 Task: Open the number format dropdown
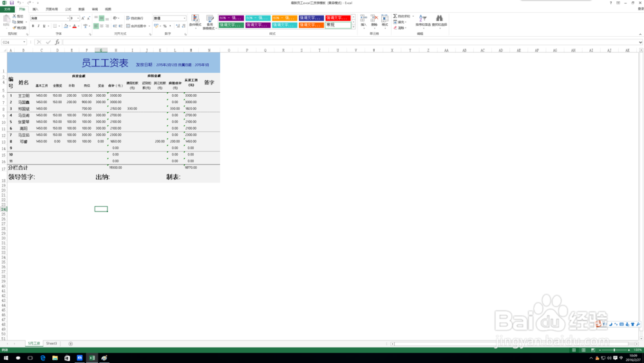[184, 18]
